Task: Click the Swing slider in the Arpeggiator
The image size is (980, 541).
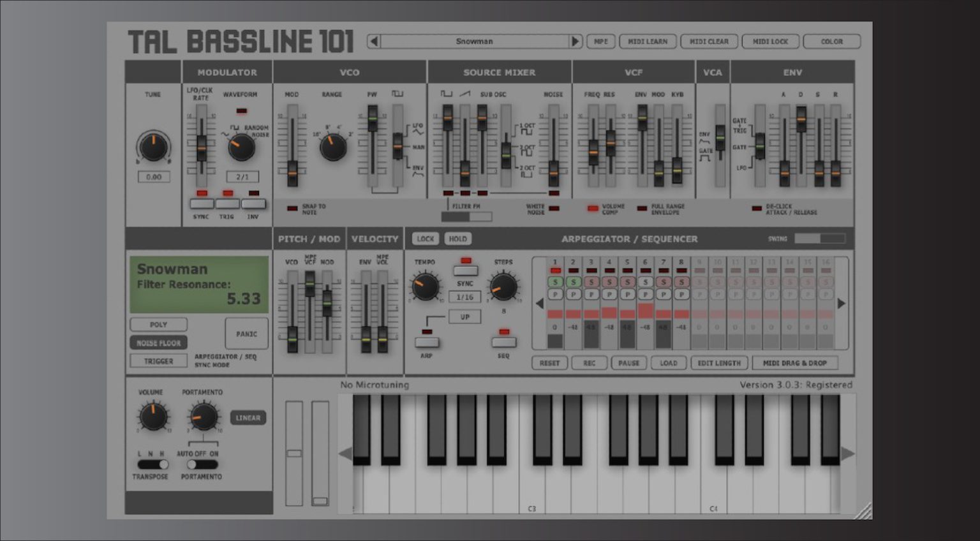Action: coord(820,238)
